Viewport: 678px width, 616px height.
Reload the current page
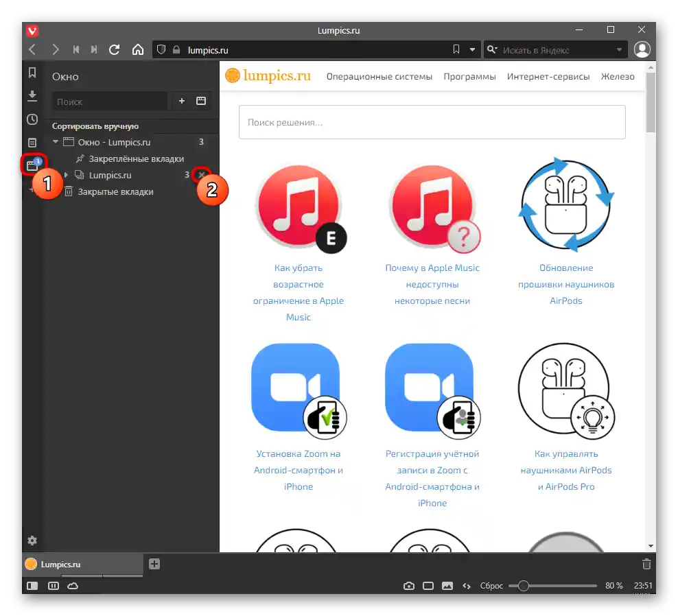click(114, 49)
